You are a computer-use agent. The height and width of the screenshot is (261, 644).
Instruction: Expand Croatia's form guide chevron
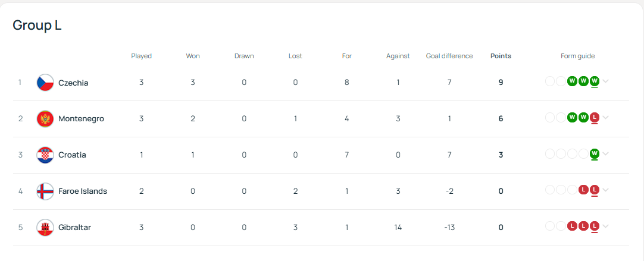point(606,154)
